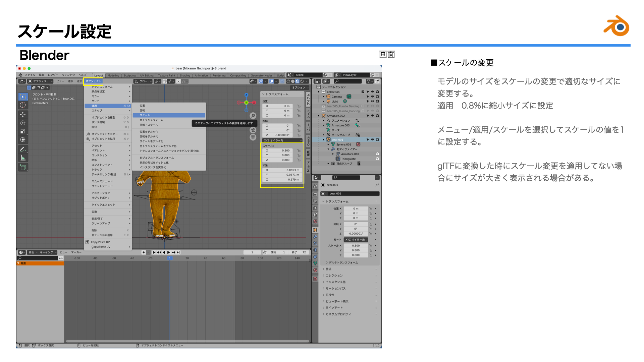The width and height of the screenshot is (644, 362).
Task: Toggle lock for Location X in sidebar
Action: point(299,106)
